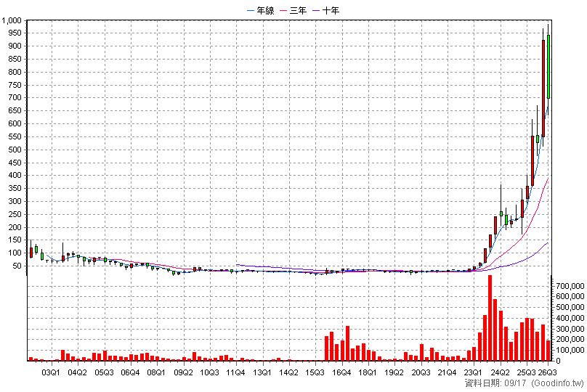Select the 25Q3 quarter label
Image resolution: width=587 pixels, height=392 pixels.
(527, 372)
